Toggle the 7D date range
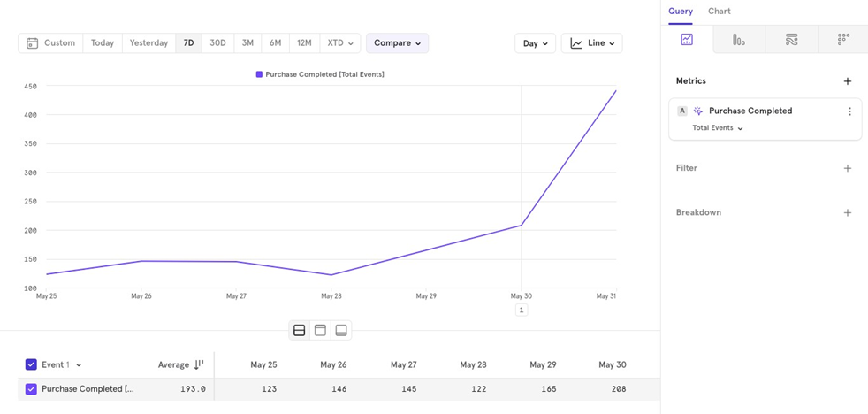Viewport: 868px width, 414px height. tap(188, 43)
